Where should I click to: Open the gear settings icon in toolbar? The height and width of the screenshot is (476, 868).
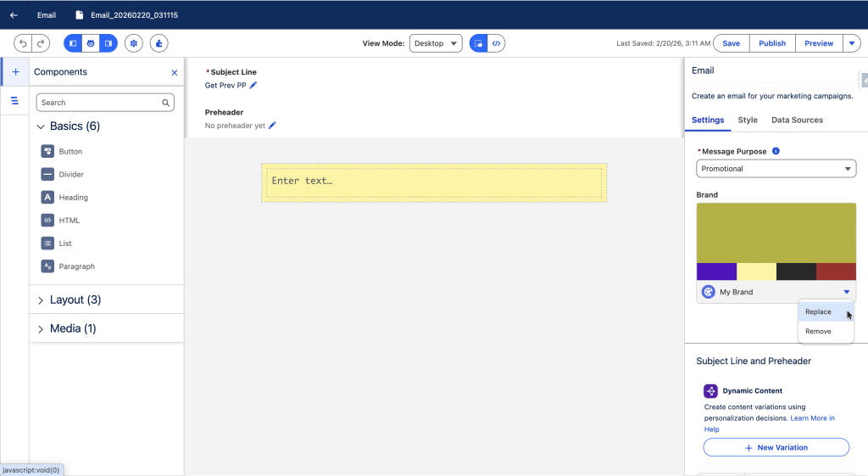(134, 43)
